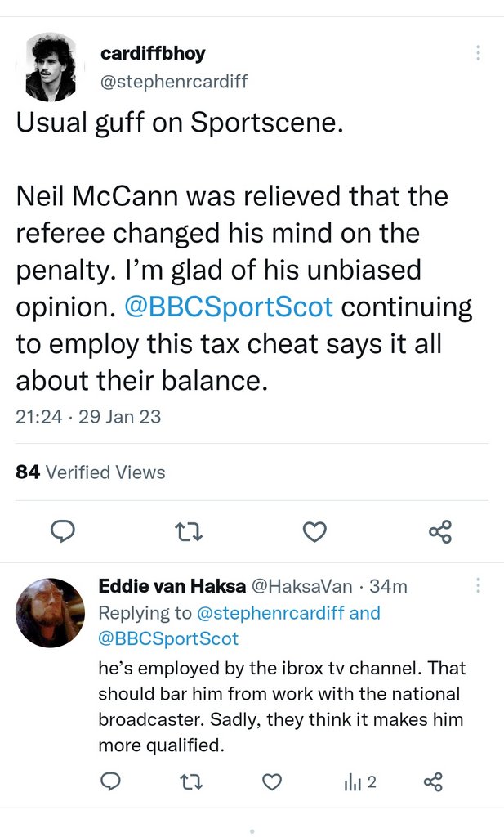Open cardiffbhoy's profile picture

(50, 67)
